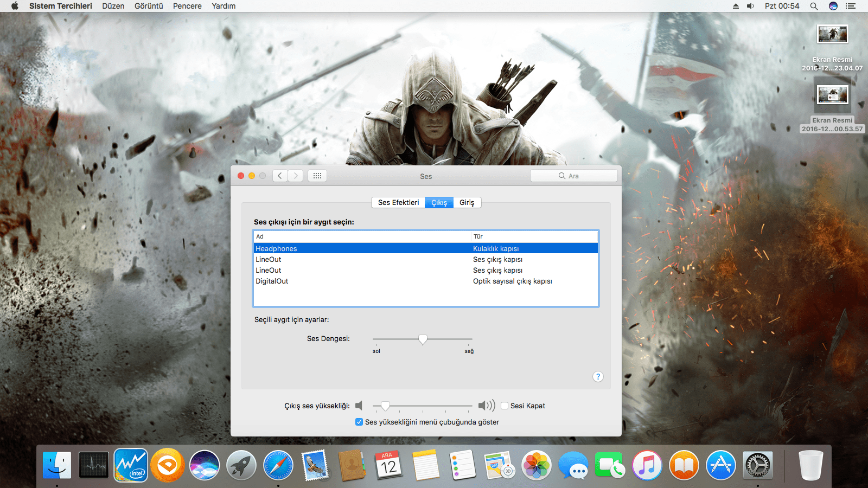Select the Headphones output device
The image size is (868, 488).
pos(426,248)
